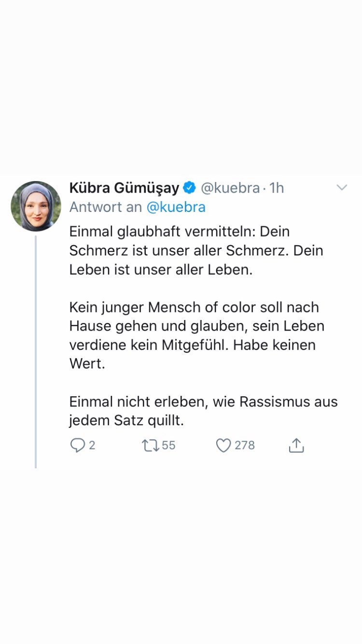This screenshot has height=644, width=362.
Task: Like the tweet with the heart icon
Action: [x=223, y=445]
